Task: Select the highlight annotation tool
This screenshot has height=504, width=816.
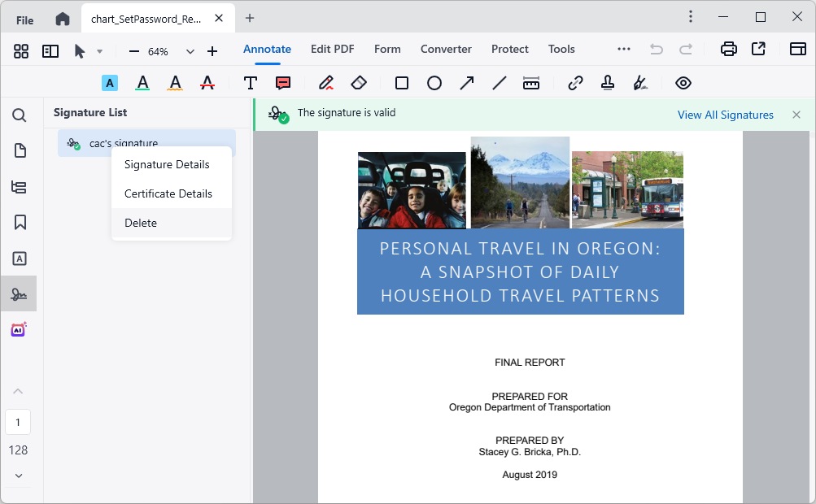Action: click(110, 82)
